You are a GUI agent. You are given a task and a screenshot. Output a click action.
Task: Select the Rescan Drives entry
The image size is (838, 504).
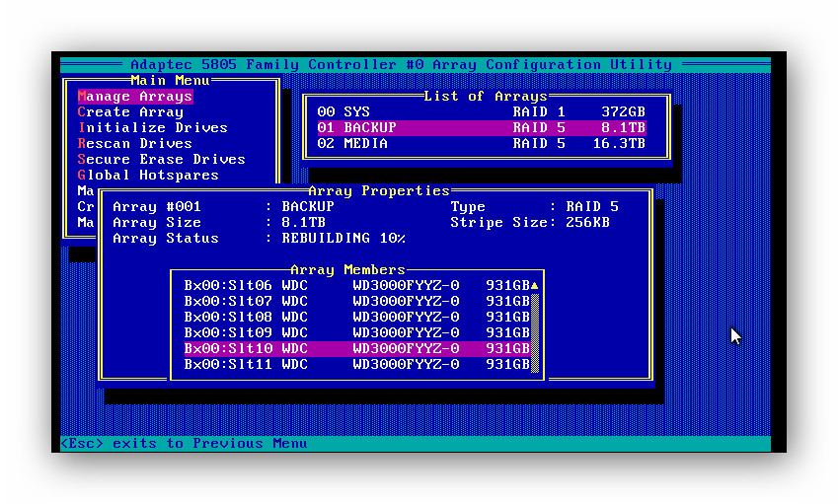point(134,144)
